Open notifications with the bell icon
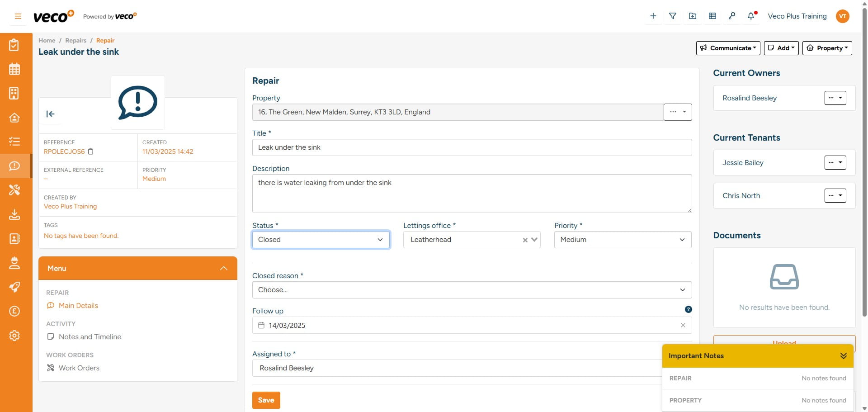 [750, 15]
